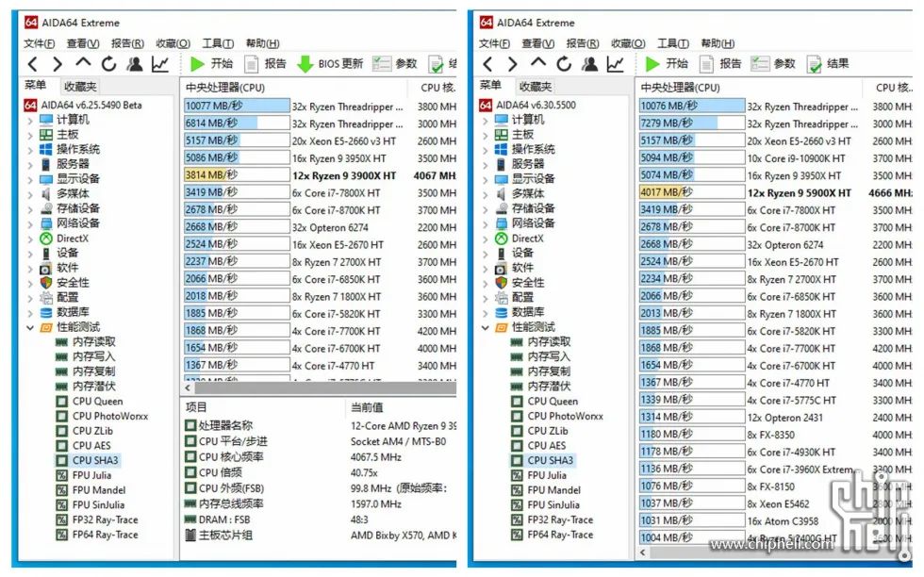Viewport: 924px width, 577px height.
Task: Click the Forward arrow in right window toolbar
Action: [x=512, y=64]
